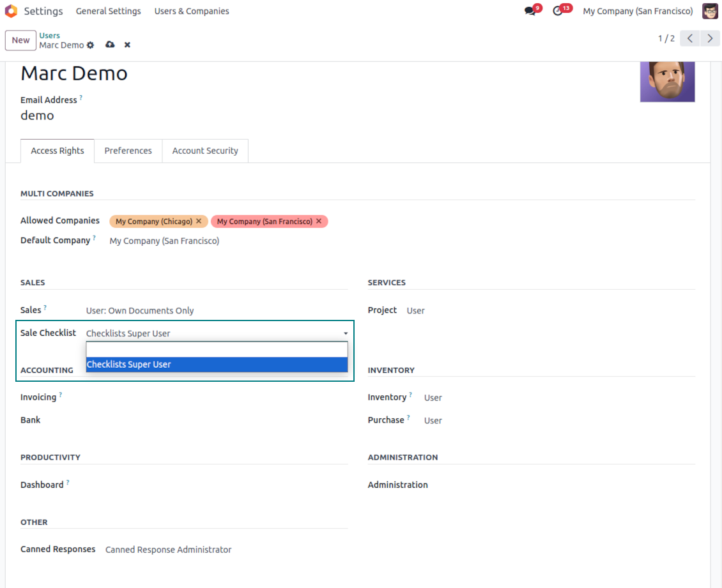Go to previous record arrow
The height and width of the screenshot is (588, 722).
tap(689, 38)
